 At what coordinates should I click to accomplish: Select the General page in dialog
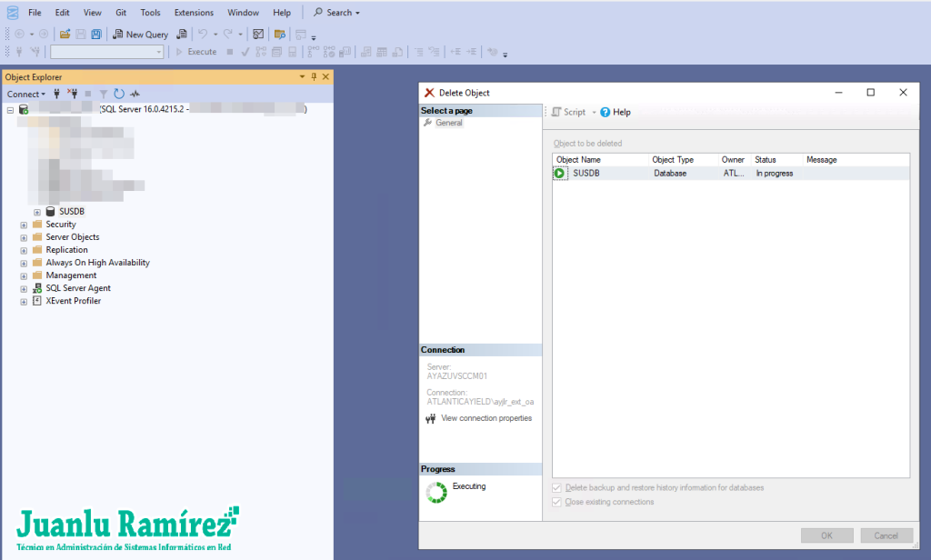[x=448, y=123]
